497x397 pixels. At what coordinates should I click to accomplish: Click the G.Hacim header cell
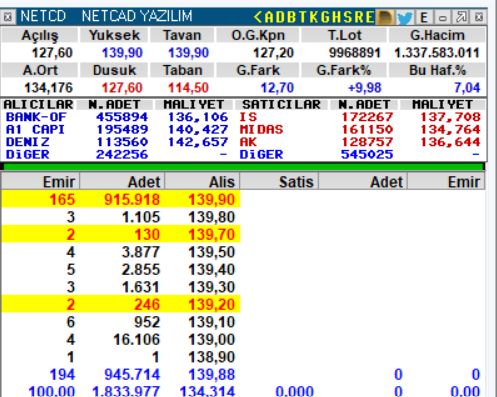(x=437, y=35)
